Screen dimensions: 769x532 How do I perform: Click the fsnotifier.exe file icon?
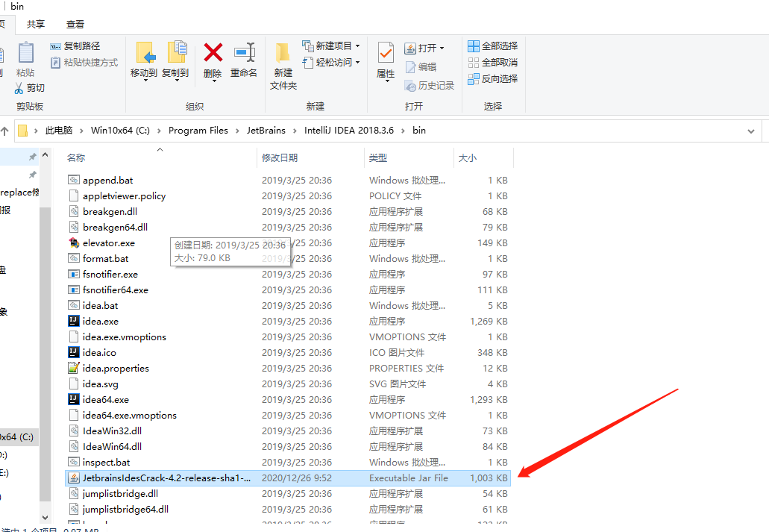74,275
